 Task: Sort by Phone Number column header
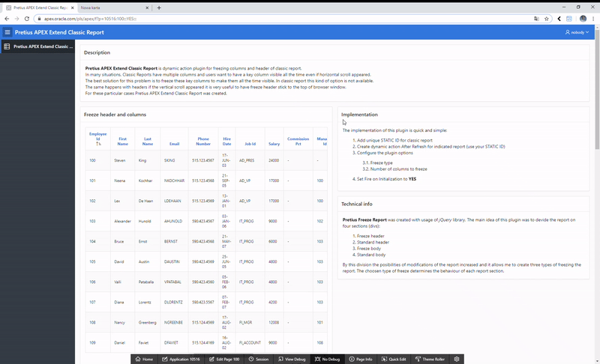coord(203,142)
